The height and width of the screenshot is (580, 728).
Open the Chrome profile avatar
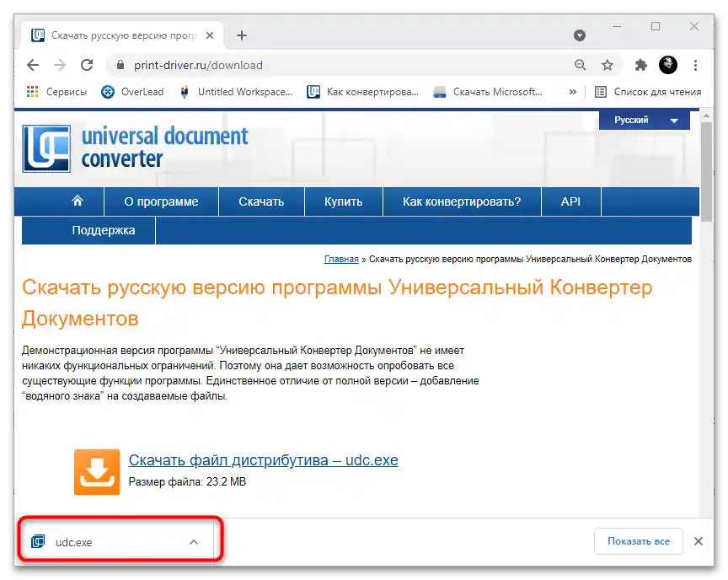click(x=668, y=65)
